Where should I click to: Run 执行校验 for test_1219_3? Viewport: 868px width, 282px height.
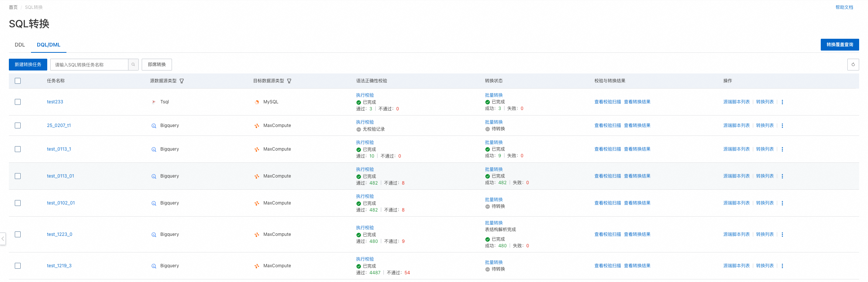pos(365,259)
